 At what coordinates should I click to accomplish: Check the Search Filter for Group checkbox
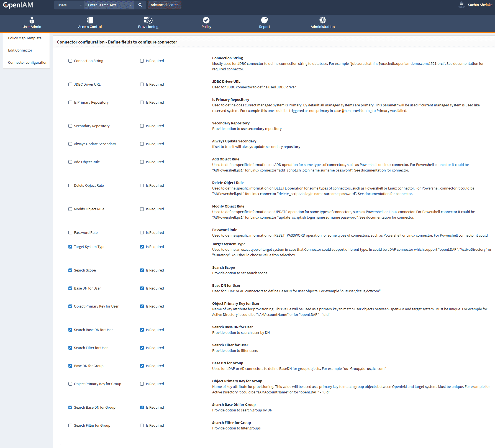[70, 426]
